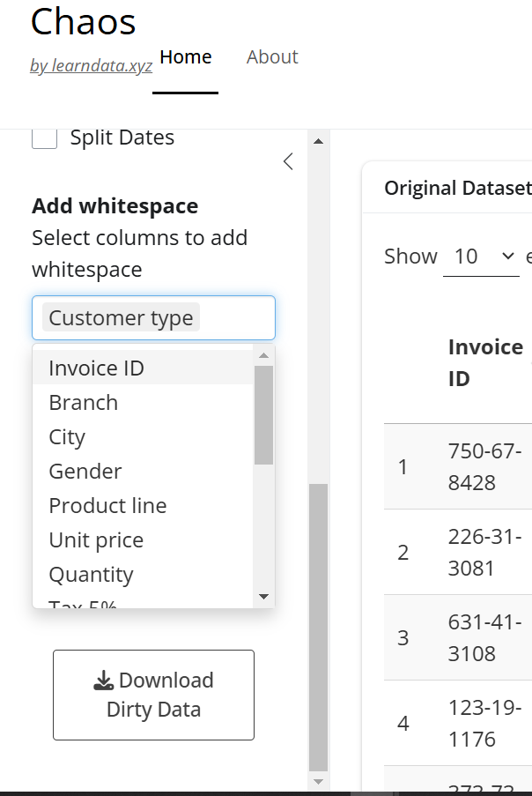
Task: Choose City from the dropdown list
Action: (143, 436)
